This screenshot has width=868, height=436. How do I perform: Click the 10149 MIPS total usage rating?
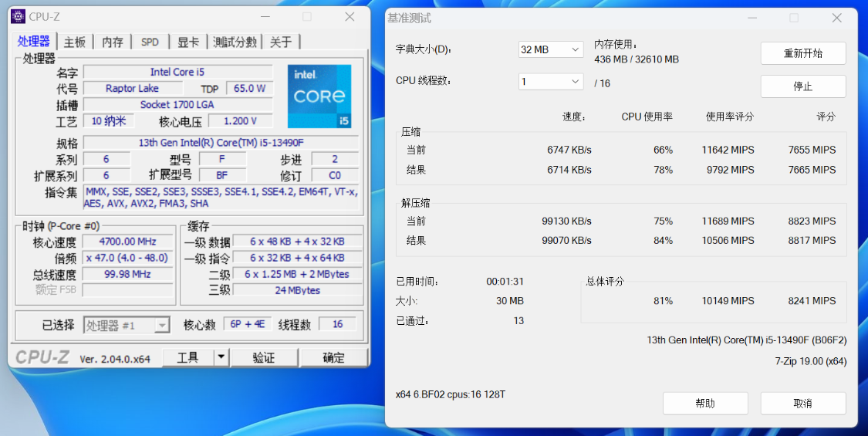click(728, 301)
